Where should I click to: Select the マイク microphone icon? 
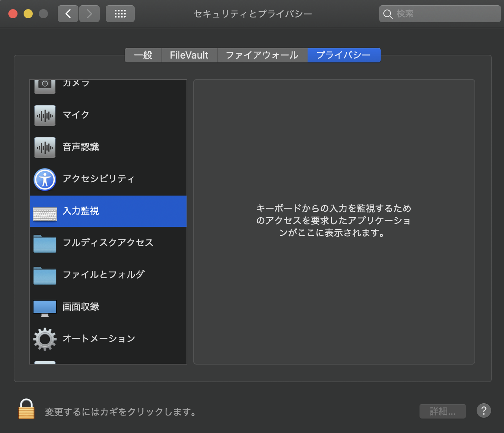[45, 115]
